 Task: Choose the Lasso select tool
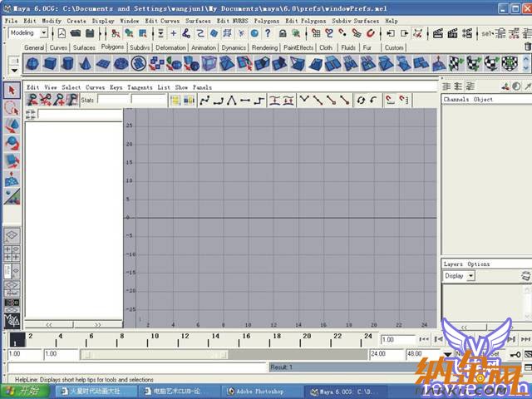[x=12, y=108]
